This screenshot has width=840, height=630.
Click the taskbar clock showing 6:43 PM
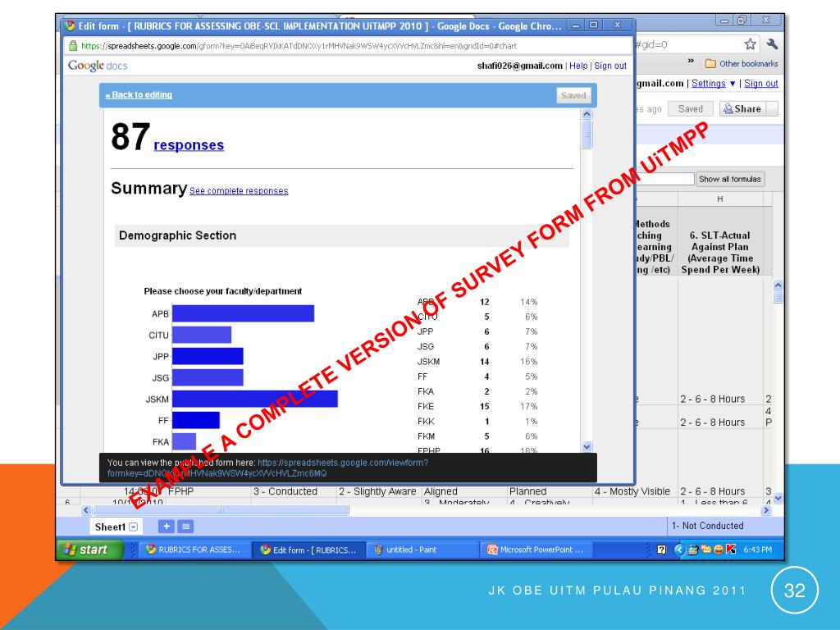coord(758,550)
